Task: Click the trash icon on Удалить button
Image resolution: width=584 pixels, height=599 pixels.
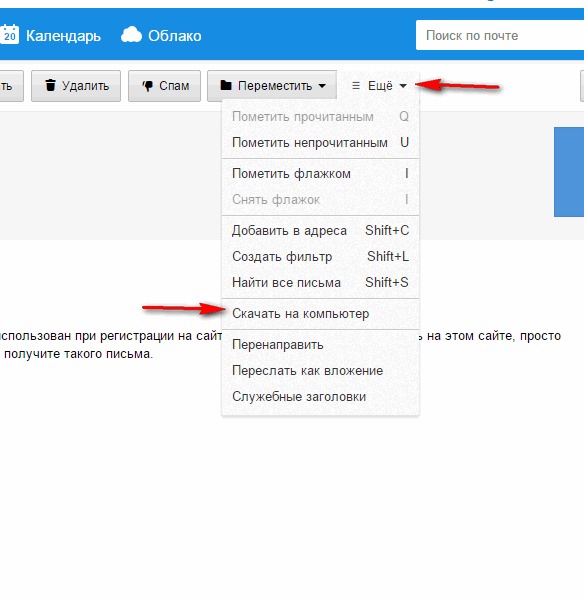Action: (50, 85)
